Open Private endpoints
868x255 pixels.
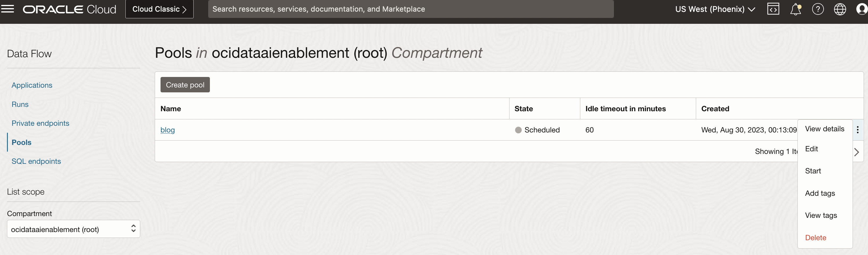tap(40, 123)
